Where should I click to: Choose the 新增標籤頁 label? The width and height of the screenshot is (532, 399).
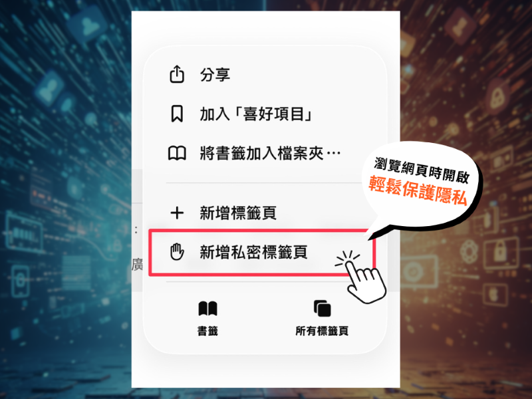tap(238, 213)
